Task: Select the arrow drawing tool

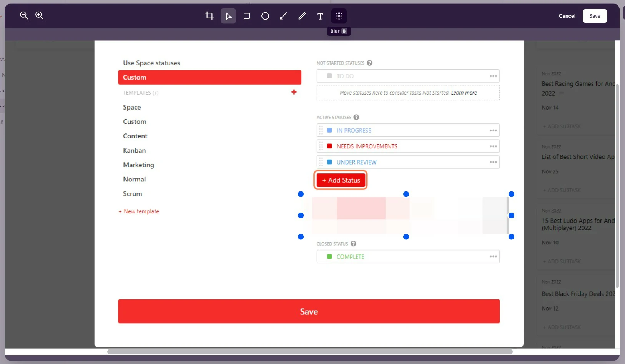Action: point(283,16)
